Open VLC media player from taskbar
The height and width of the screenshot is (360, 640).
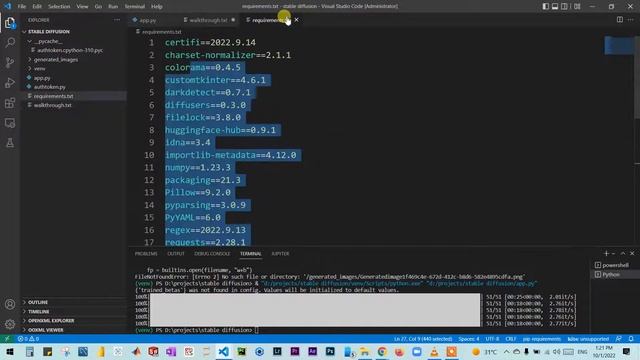pyautogui.click(x=434, y=351)
